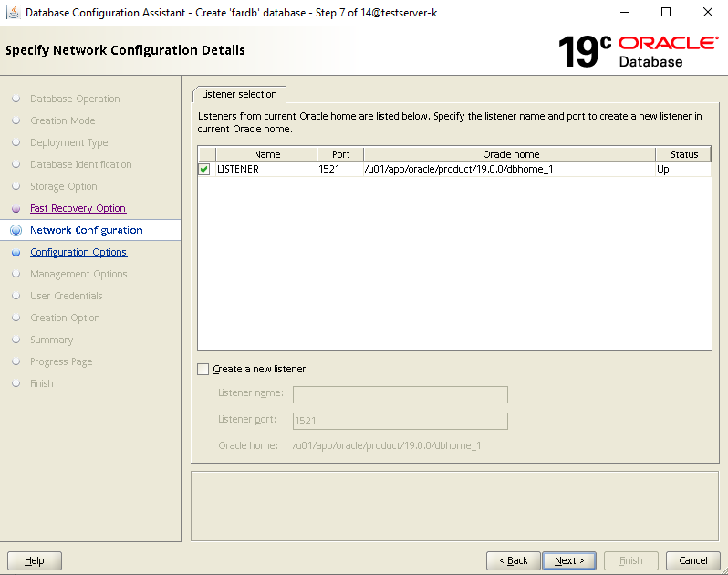Minimize the Database Configuration Assistant window
The height and width of the screenshot is (575, 728).
point(625,12)
